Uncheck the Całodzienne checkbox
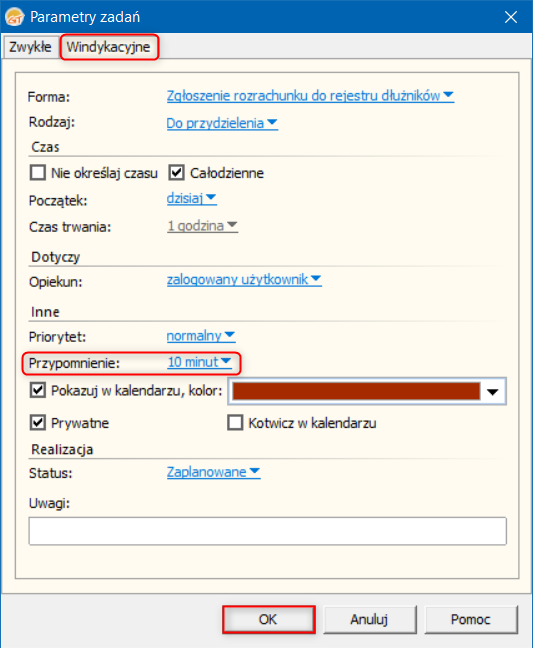Viewport: 533px width, 648px height. coord(176,172)
